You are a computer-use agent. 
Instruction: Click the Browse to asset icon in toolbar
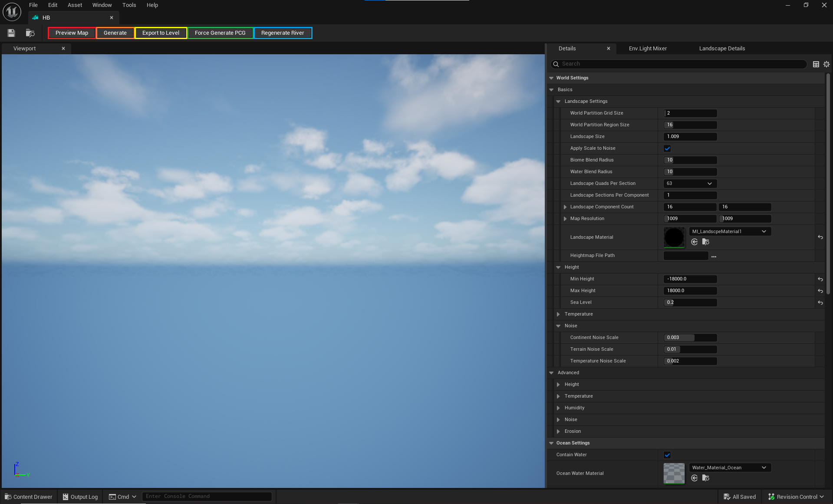[30, 33]
